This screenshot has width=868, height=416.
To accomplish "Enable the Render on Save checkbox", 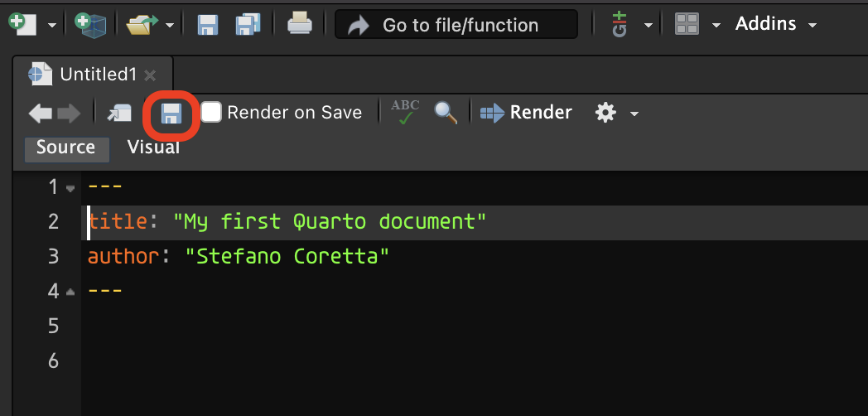I will 211,112.
